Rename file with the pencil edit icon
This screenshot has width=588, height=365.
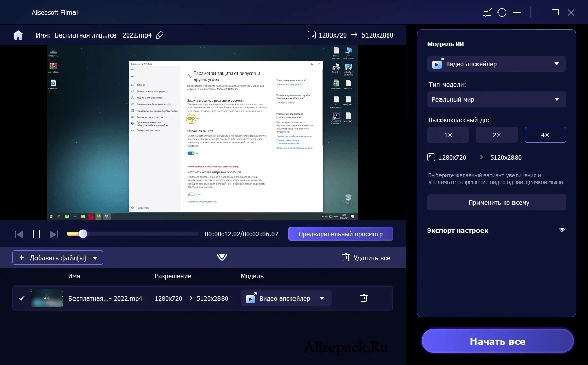click(x=160, y=35)
